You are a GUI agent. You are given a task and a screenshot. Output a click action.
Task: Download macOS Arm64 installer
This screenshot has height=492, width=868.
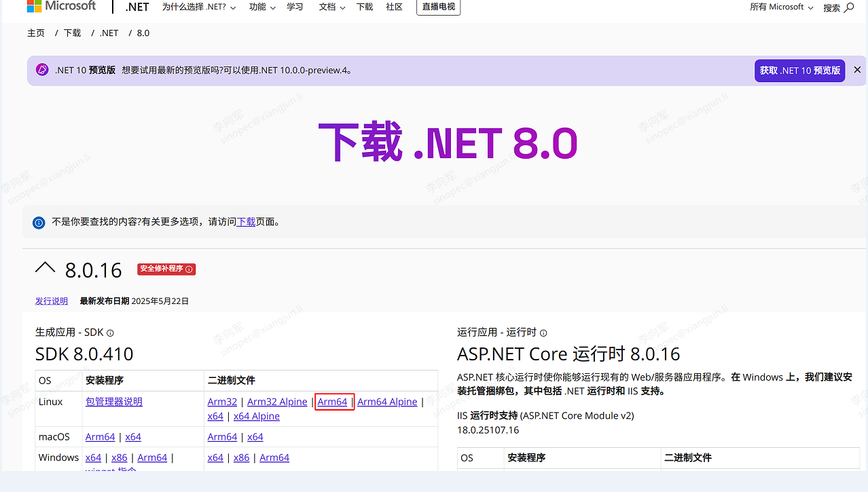point(100,437)
